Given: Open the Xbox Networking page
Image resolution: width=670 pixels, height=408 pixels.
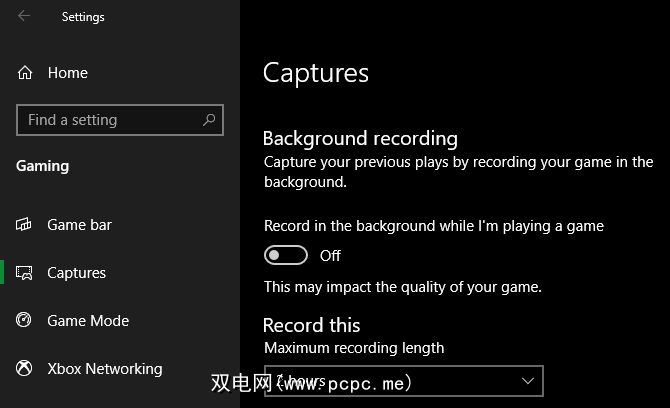Looking at the screenshot, I should [x=104, y=369].
